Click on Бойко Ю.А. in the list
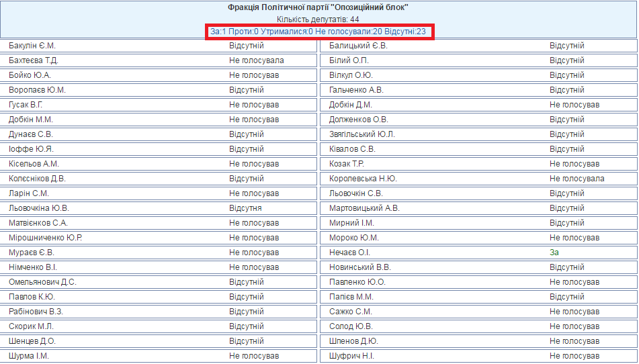Viewport: 639px width, 364px height. [30, 75]
